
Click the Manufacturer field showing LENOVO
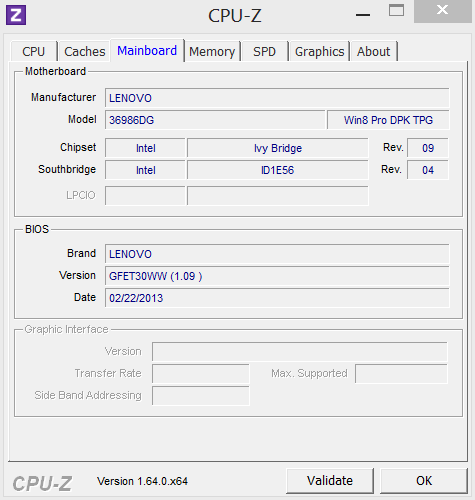277,98
